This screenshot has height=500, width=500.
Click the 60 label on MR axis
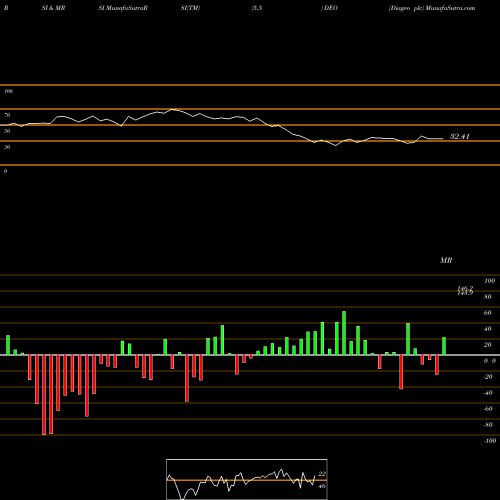pyautogui.click(x=488, y=313)
